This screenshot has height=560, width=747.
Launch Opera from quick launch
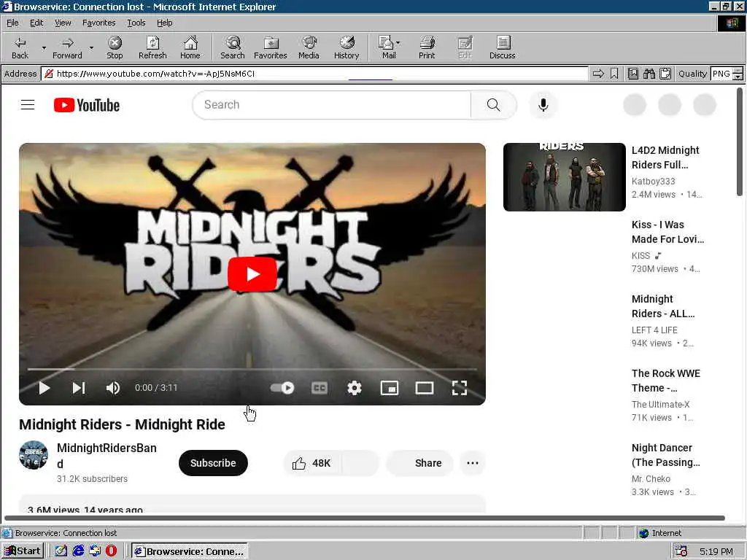[111, 551]
